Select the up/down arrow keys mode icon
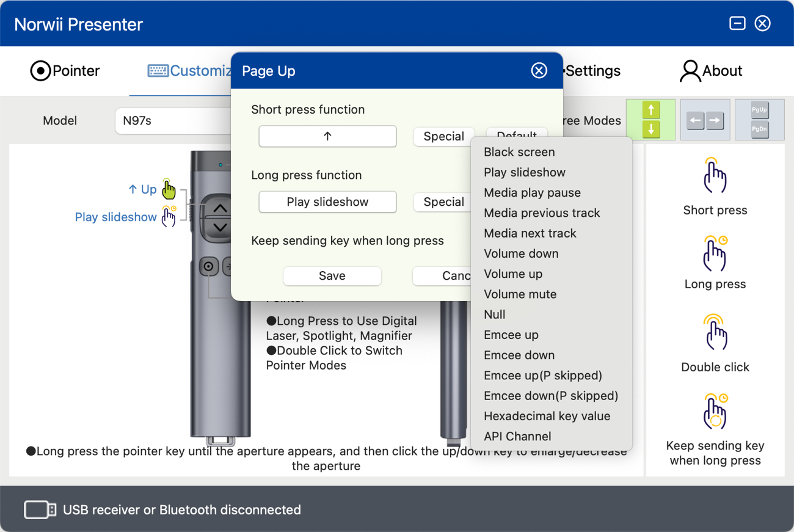This screenshot has height=532, width=794. pos(651,120)
